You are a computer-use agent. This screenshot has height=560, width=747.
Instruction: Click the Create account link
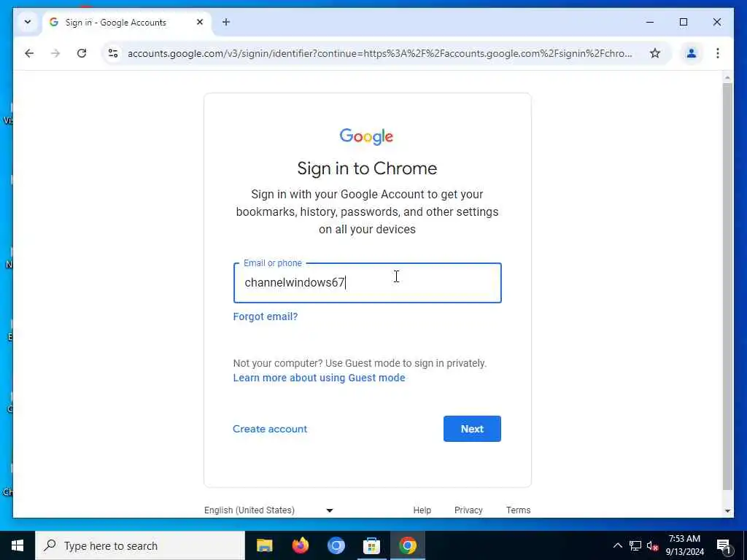pos(270,429)
